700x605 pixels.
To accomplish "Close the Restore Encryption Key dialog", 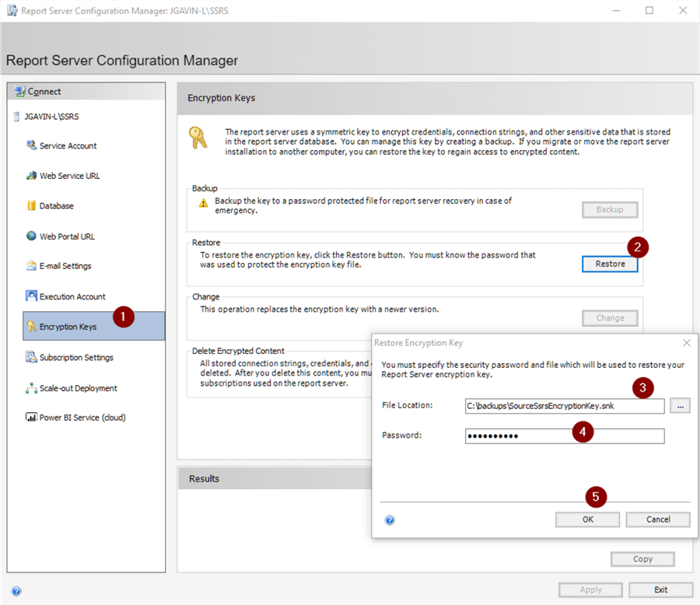I will coord(687,342).
